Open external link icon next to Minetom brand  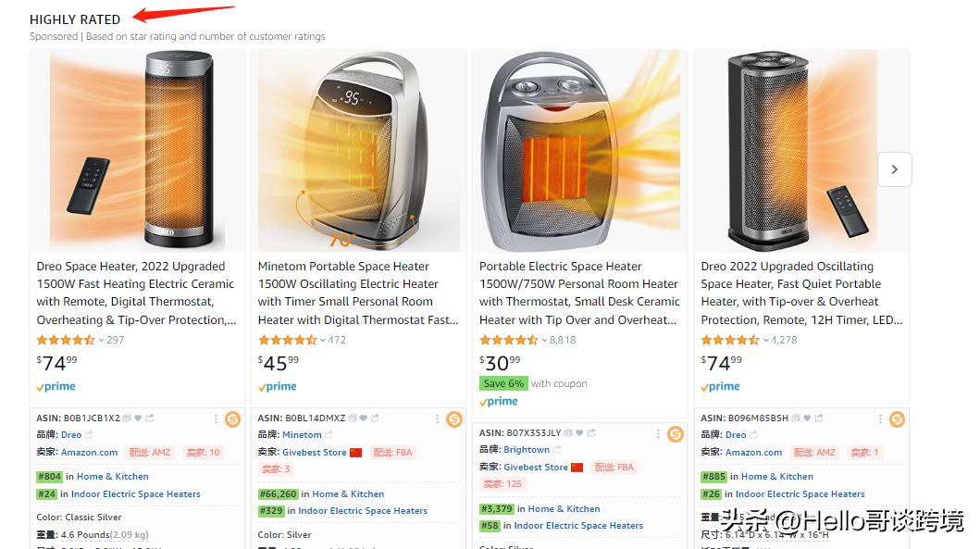pos(330,435)
